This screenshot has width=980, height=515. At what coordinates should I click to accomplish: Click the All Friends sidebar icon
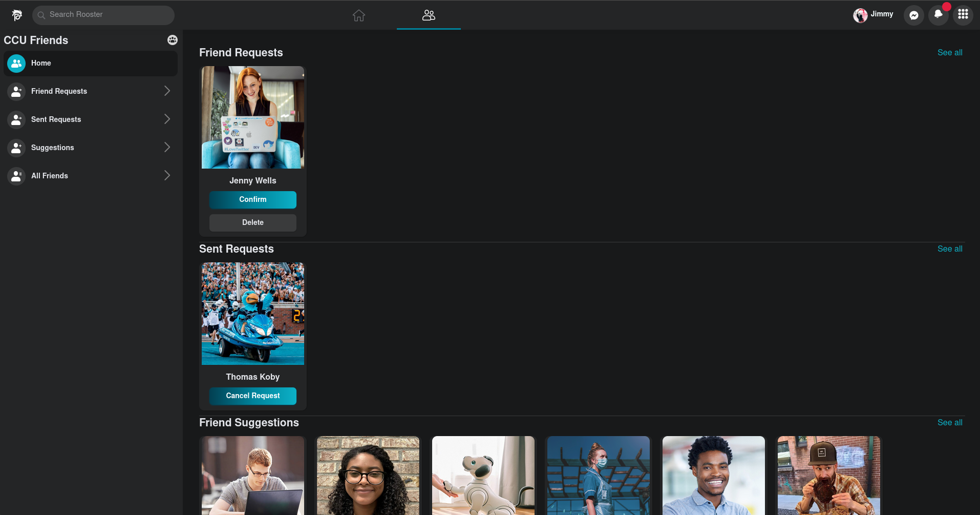point(16,176)
